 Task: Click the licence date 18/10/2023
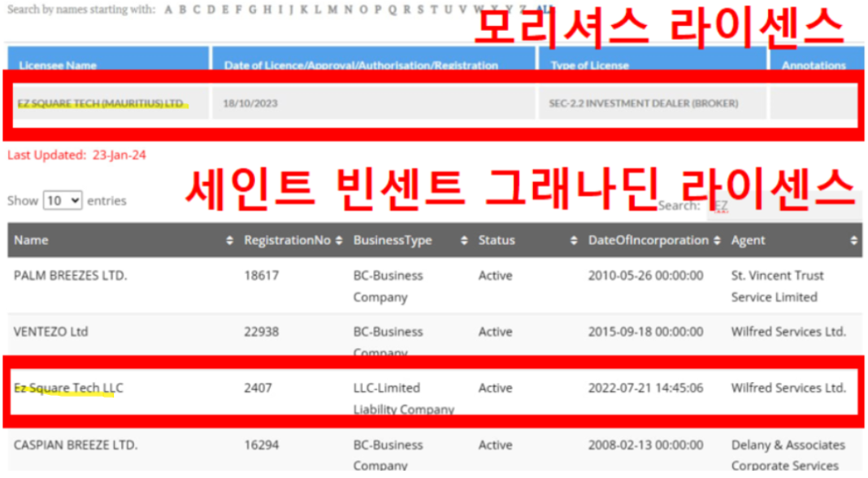(250, 103)
